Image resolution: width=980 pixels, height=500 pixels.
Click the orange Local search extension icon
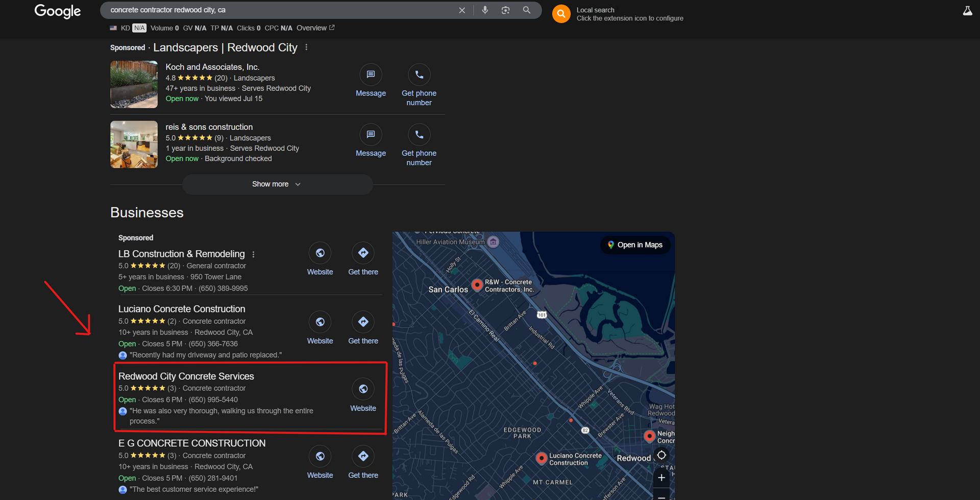click(561, 14)
